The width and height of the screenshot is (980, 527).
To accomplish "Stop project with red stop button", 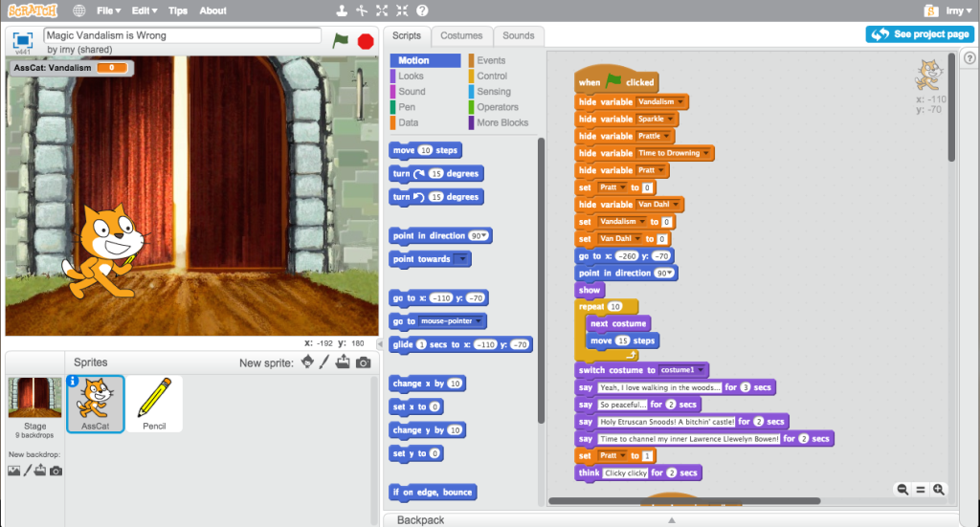I will tap(366, 41).
